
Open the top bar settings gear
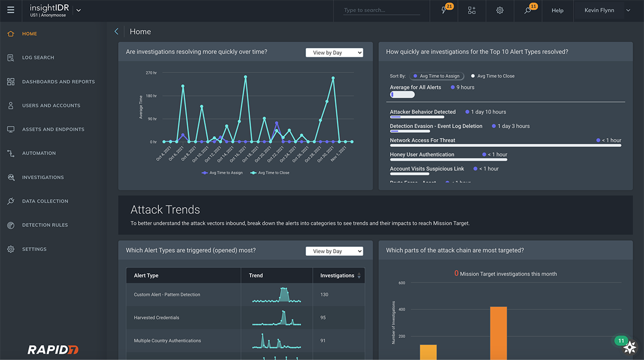[x=500, y=10]
